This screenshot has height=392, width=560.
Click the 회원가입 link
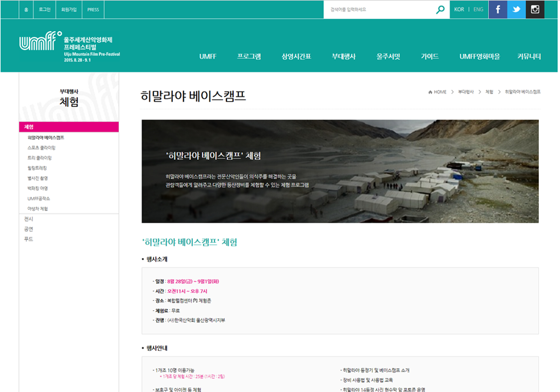tap(69, 9)
